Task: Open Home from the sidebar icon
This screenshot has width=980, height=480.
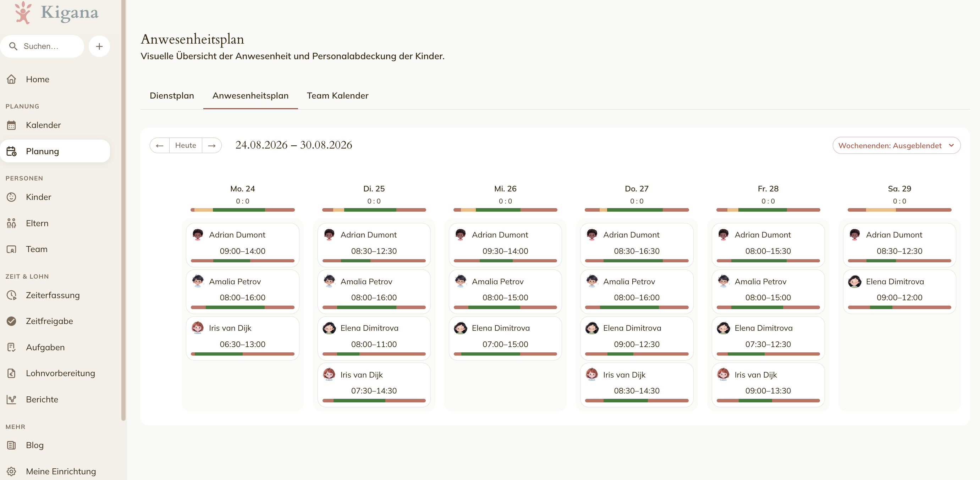Action: coord(11,79)
